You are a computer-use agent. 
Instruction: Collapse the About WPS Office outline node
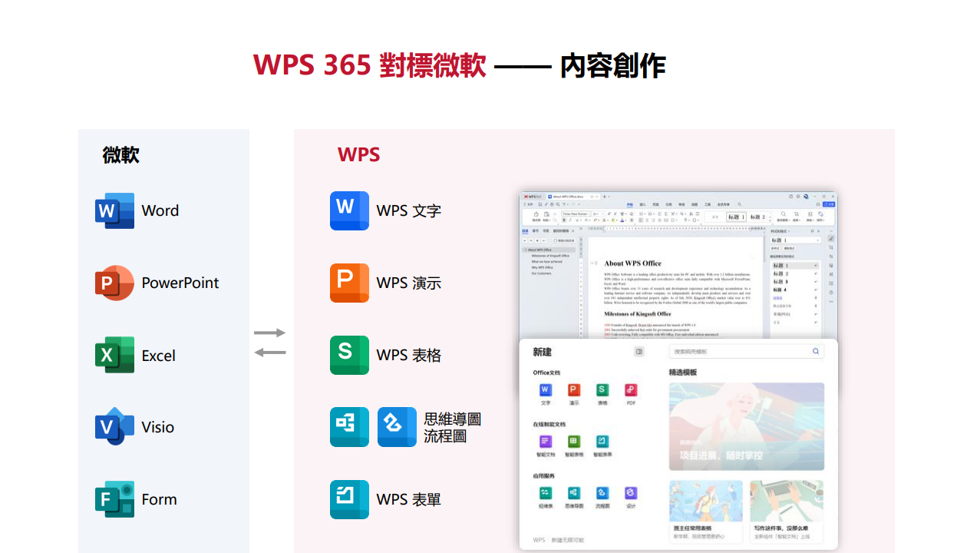(526, 250)
